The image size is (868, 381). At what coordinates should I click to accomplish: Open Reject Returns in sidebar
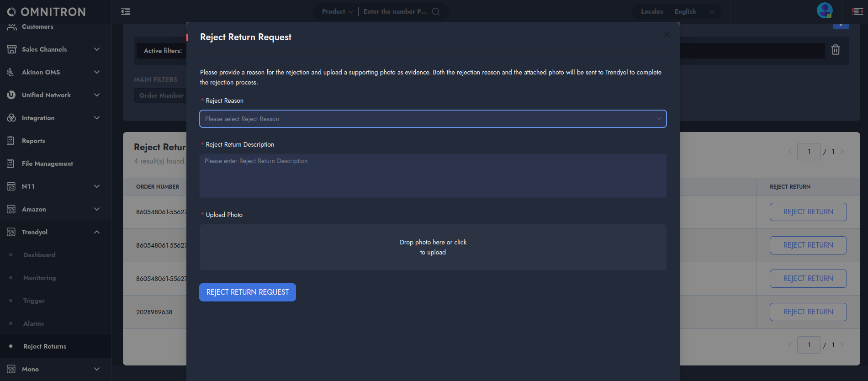pos(45,346)
